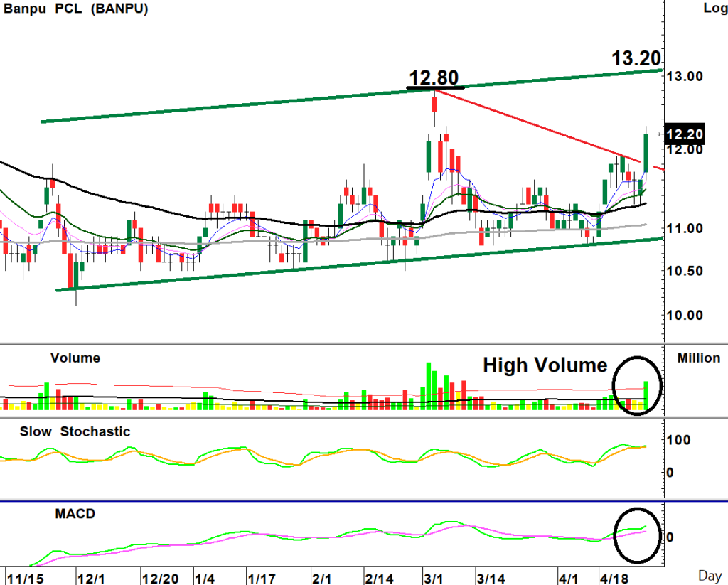Image resolution: width=728 pixels, height=585 pixels.
Task: Click the 10.00 price axis label
Action: [685, 316]
